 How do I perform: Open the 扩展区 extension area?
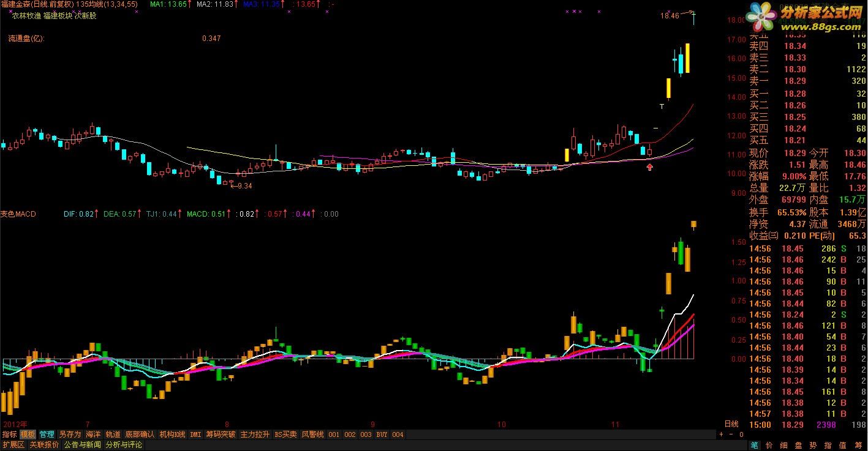tap(13, 445)
